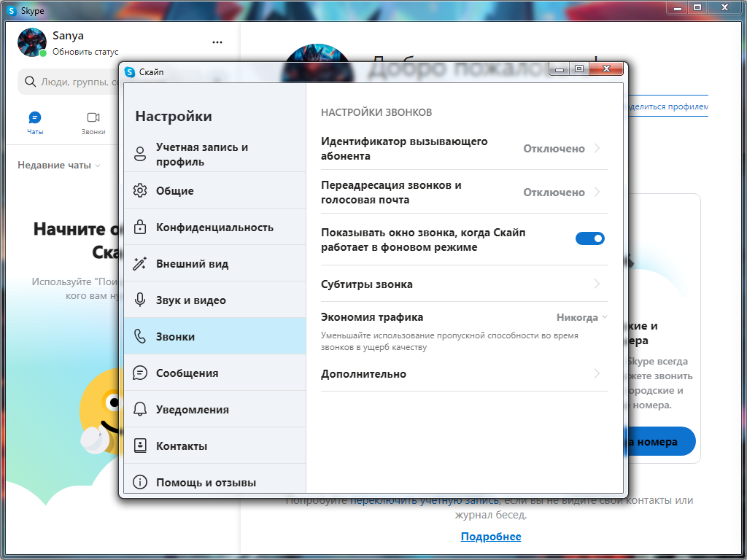Screen dimensions: 747x560
Task: Click the Appearance magic wand icon
Action: (x=140, y=263)
